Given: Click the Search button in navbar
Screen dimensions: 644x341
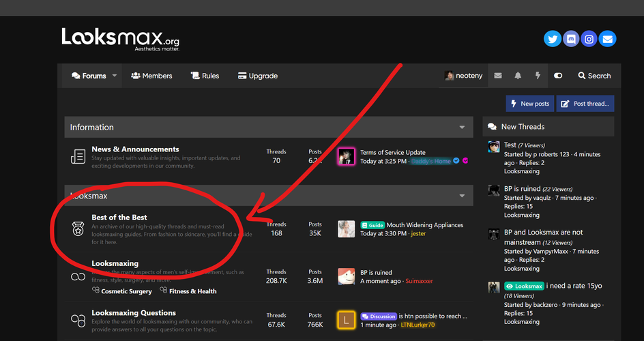Looking at the screenshot, I should 594,76.
